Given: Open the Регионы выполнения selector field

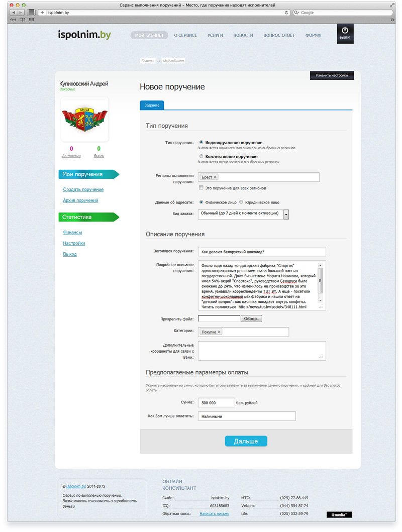Looking at the screenshot, I should [x=258, y=177].
